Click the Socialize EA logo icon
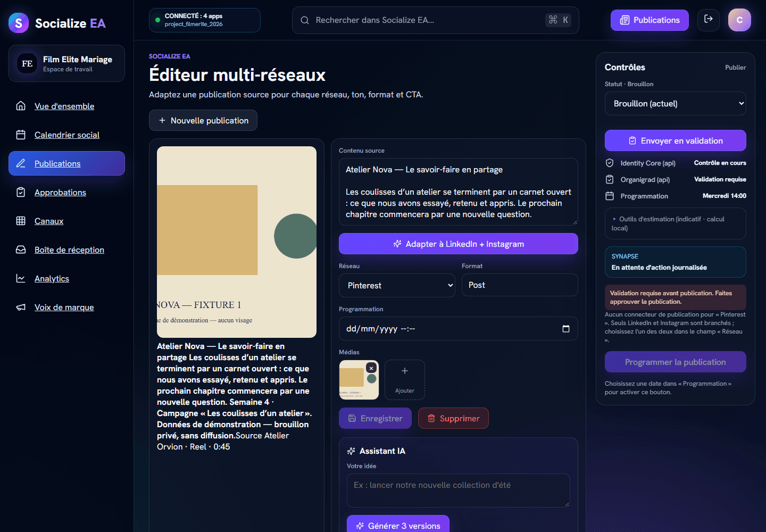 (19, 23)
